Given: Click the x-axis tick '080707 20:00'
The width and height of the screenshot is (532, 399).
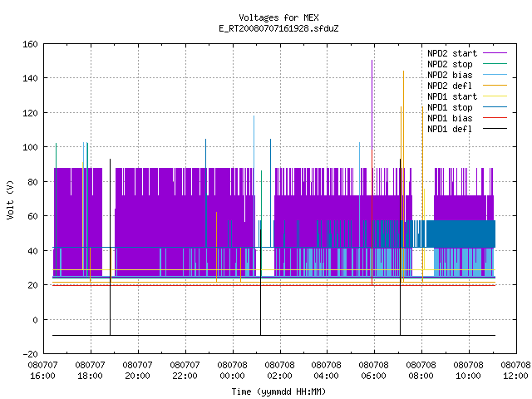Looking at the screenshot, I should coord(137,371).
